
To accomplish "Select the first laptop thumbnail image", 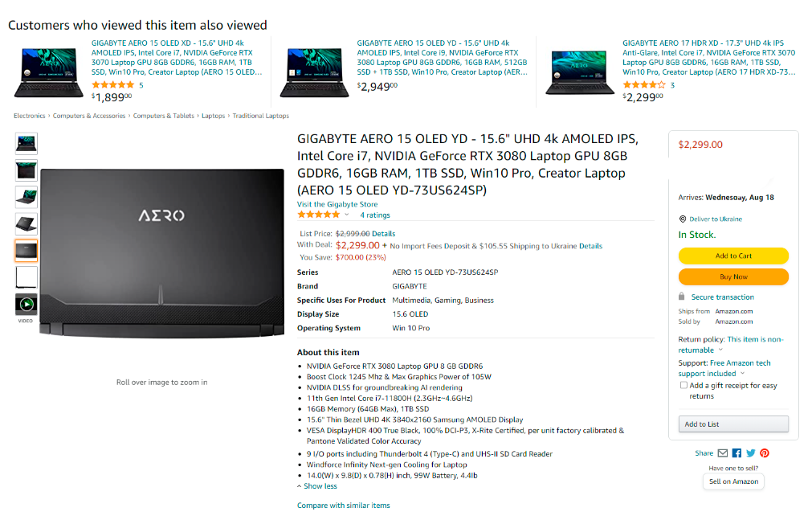I will [x=26, y=144].
